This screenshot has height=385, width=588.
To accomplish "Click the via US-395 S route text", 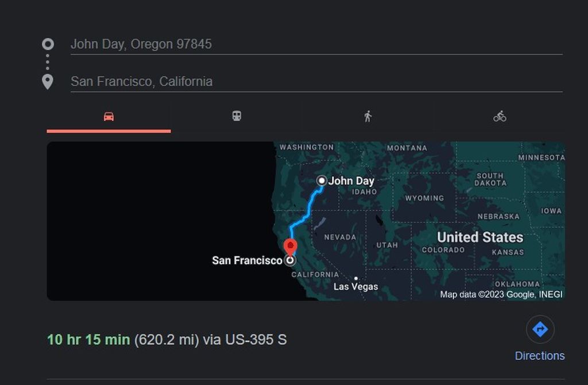I will pos(245,340).
